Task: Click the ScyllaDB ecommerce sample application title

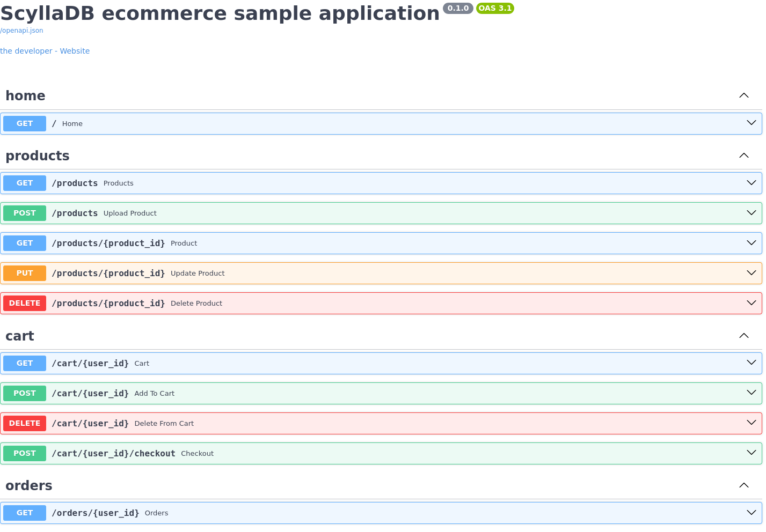Action: (220, 13)
